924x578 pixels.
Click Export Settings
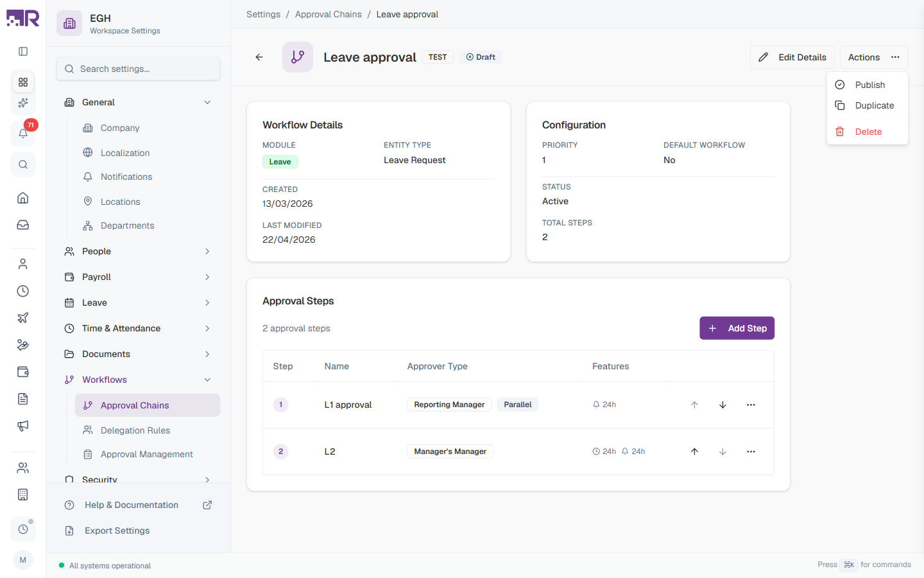(x=139, y=530)
